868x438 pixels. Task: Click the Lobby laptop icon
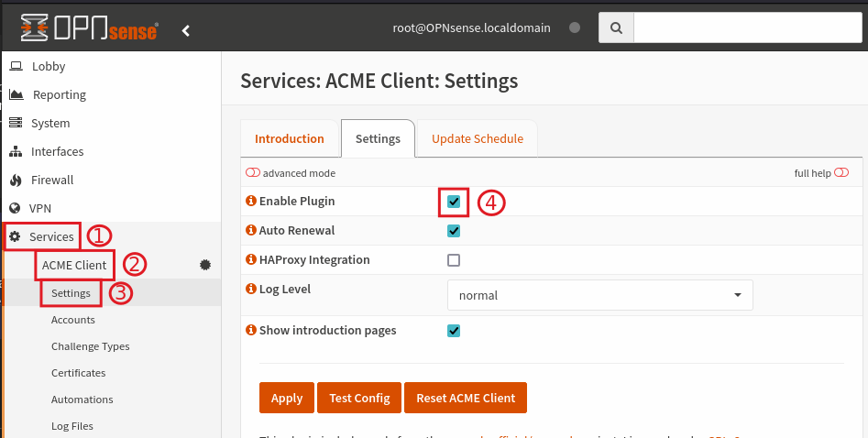point(16,67)
